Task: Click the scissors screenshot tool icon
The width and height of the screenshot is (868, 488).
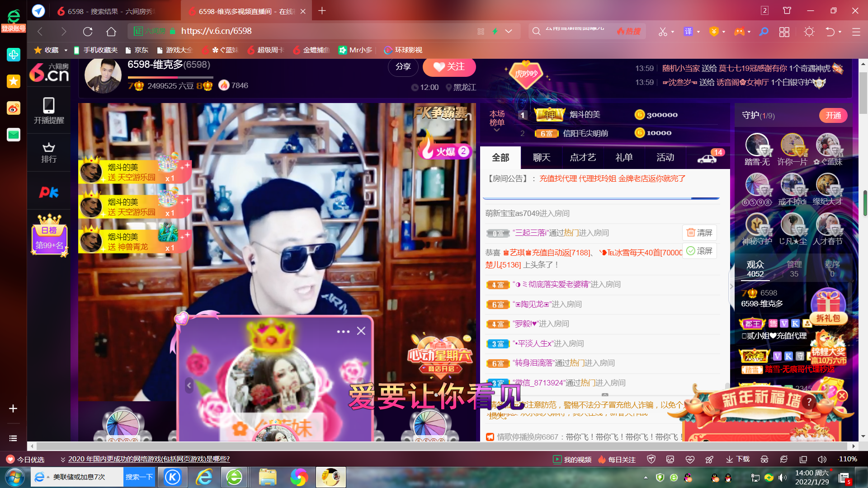Action: [x=662, y=32]
